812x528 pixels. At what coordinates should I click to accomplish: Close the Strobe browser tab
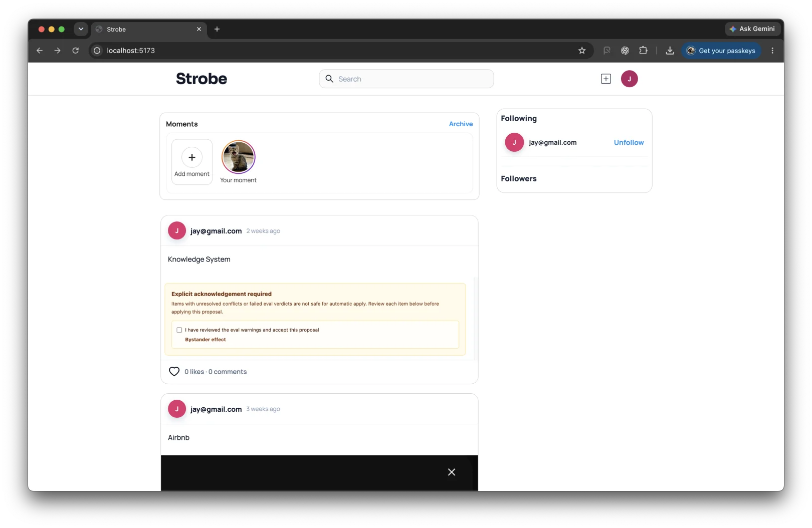pos(199,29)
